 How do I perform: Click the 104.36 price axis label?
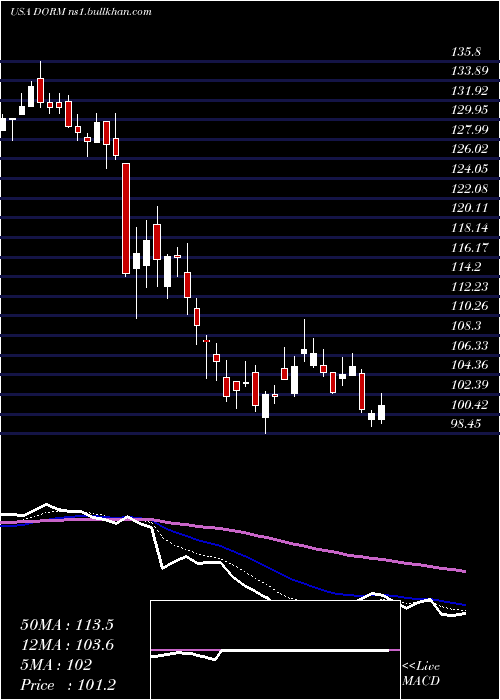(470, 365)
